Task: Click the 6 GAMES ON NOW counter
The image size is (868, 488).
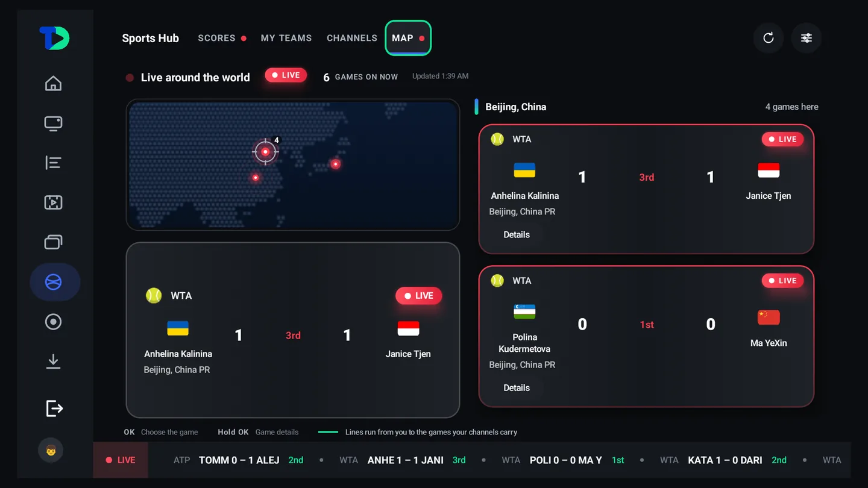Action: coord(360,77)
